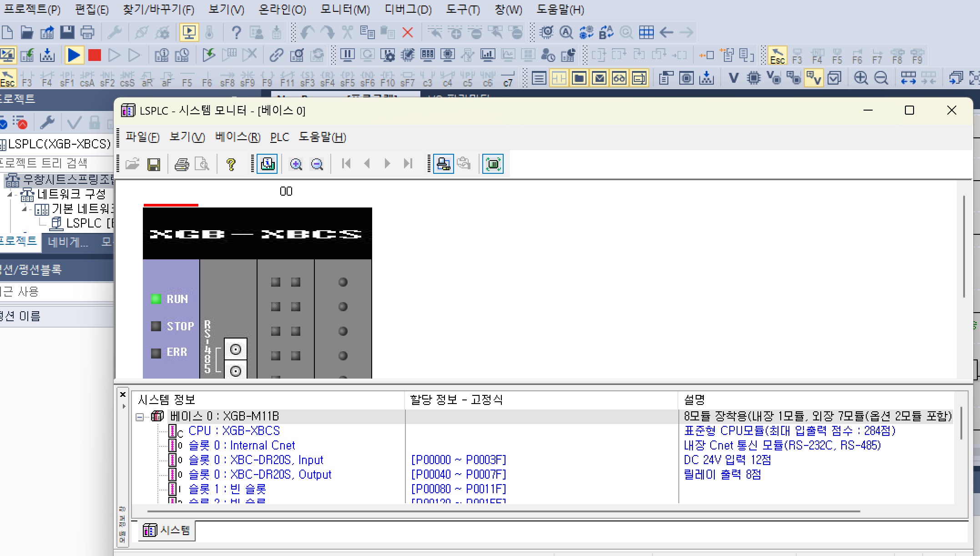Save the project using the main floppy icon

[x=67, y=32]
